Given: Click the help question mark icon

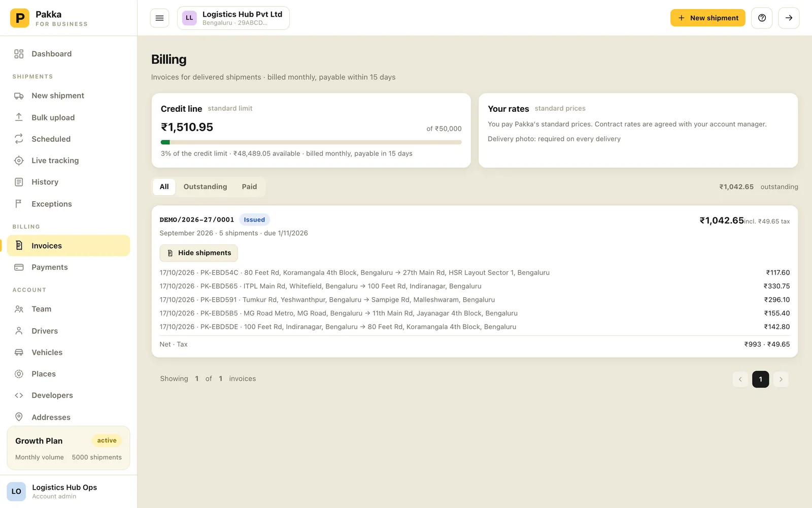Looking at the screenshot, I should click(762, 18).
